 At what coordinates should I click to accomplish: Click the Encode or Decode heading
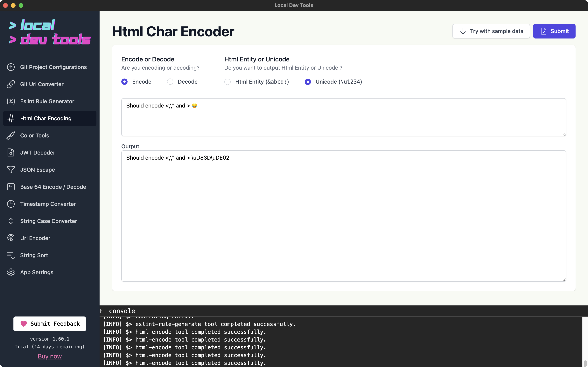point(148,59)
